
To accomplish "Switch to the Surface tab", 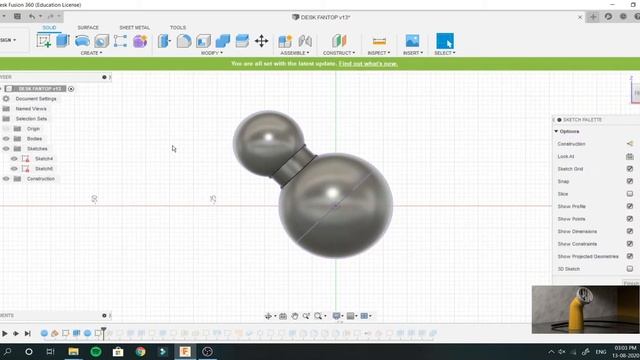I will (88, 27).
